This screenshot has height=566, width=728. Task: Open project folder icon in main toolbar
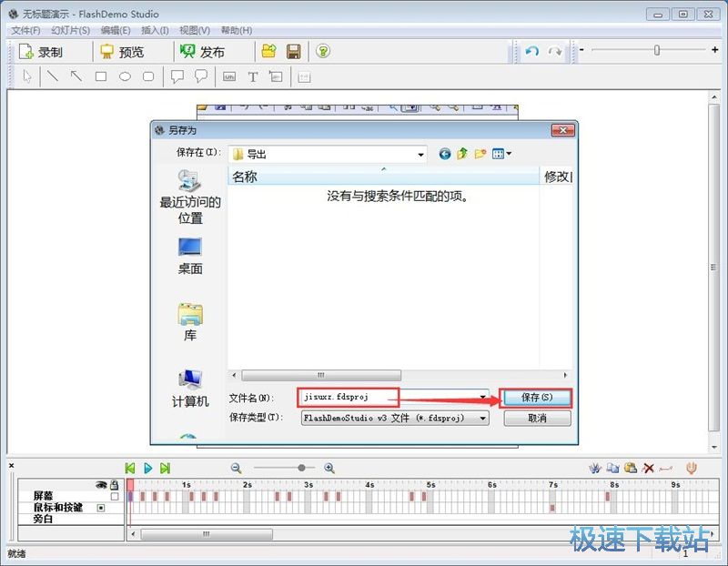[268, 51]
